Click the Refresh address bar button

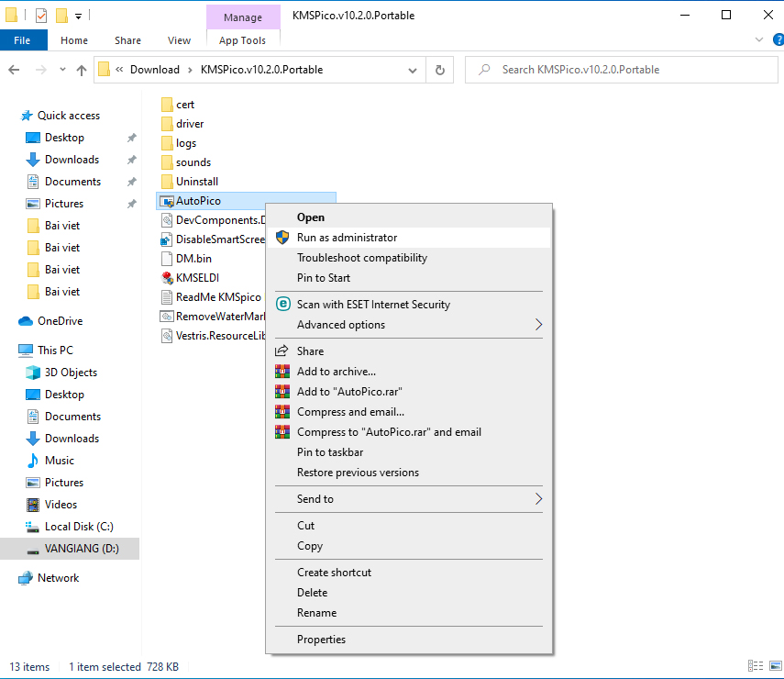coord(440,70)
